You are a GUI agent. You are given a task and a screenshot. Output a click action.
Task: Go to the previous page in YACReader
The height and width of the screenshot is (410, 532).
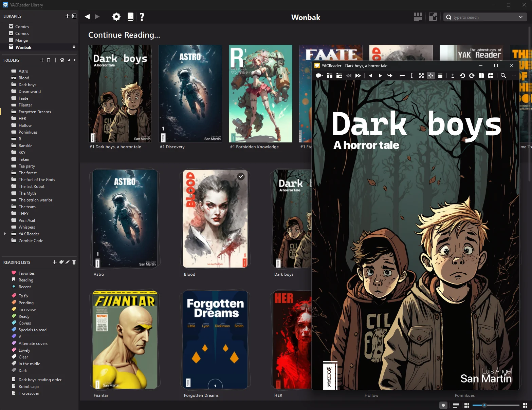click(370, 76)
